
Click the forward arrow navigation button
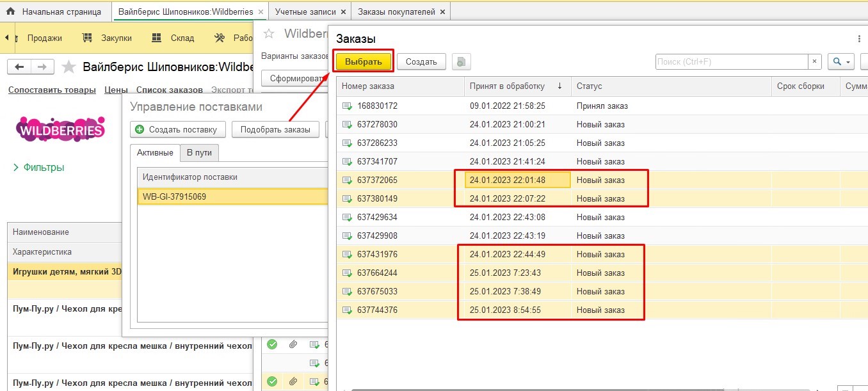tap(42, 67)
